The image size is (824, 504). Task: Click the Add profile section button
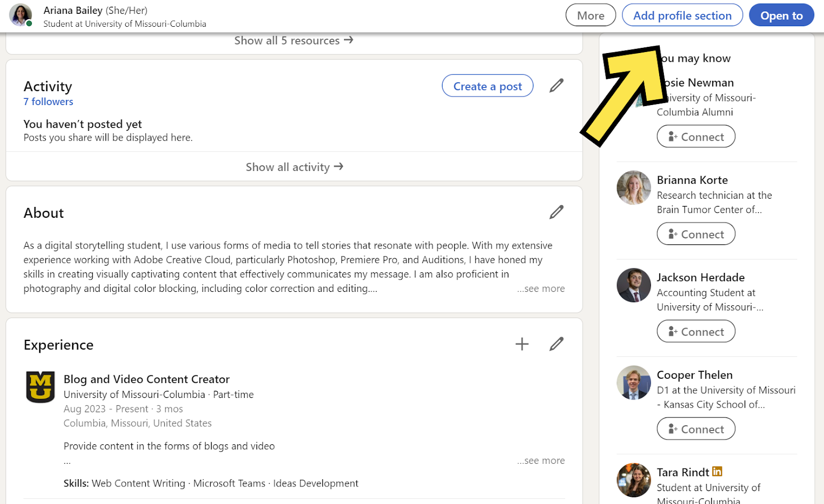pos(682,15)
